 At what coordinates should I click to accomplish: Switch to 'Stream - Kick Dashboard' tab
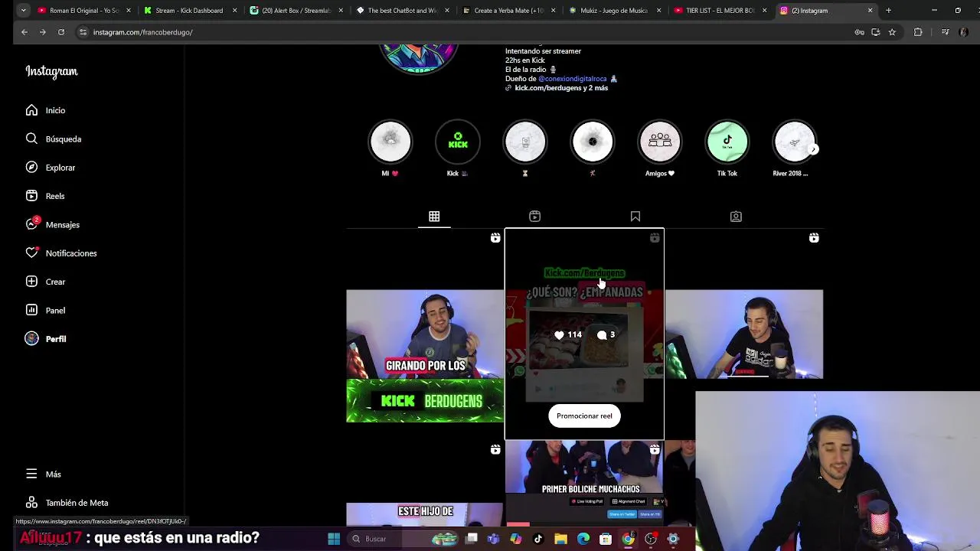pos(188,11)
